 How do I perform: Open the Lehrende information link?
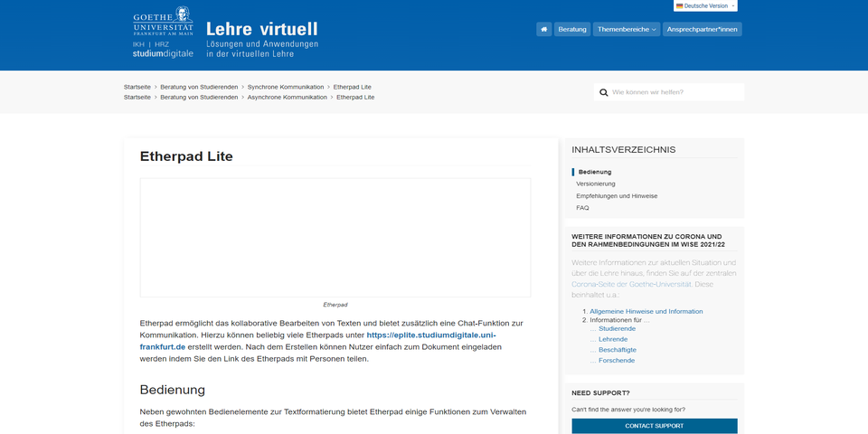tap(613, 339)
